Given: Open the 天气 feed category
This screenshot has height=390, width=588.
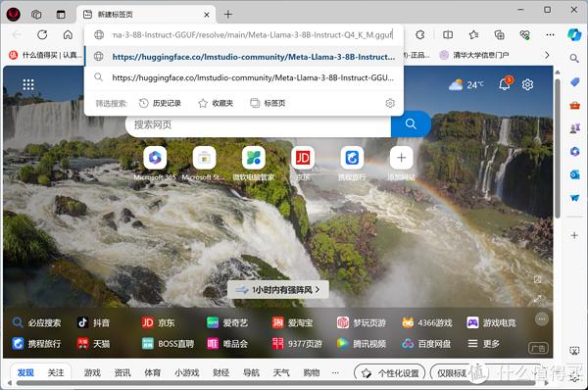Looking at the screenshot, I should (281, 372).
